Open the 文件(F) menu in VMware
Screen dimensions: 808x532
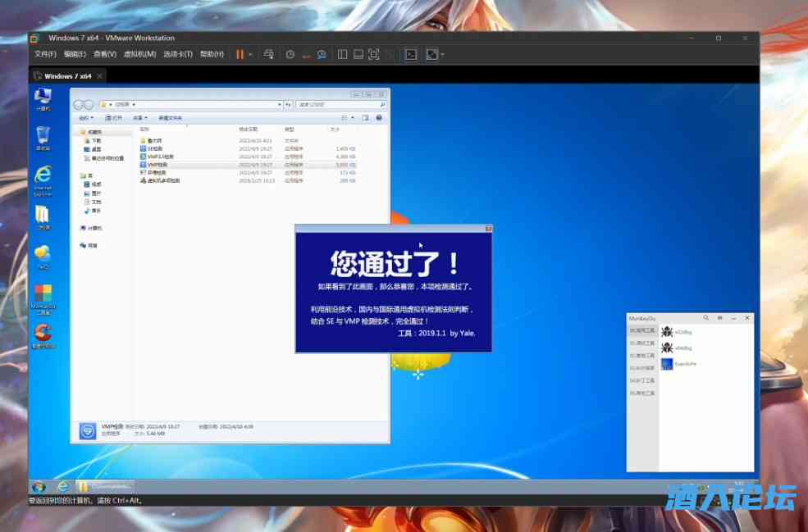(x=45, y=54)
